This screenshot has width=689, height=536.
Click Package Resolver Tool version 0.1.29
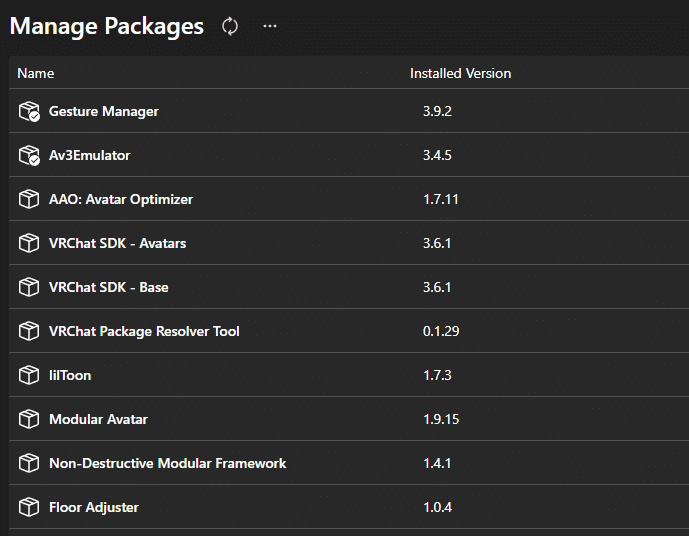(x=441, y=331)
